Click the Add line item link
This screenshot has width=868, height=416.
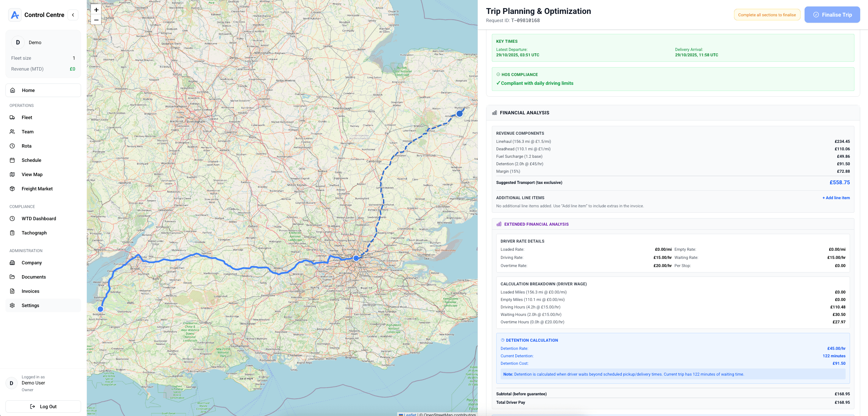coord(836,198)
